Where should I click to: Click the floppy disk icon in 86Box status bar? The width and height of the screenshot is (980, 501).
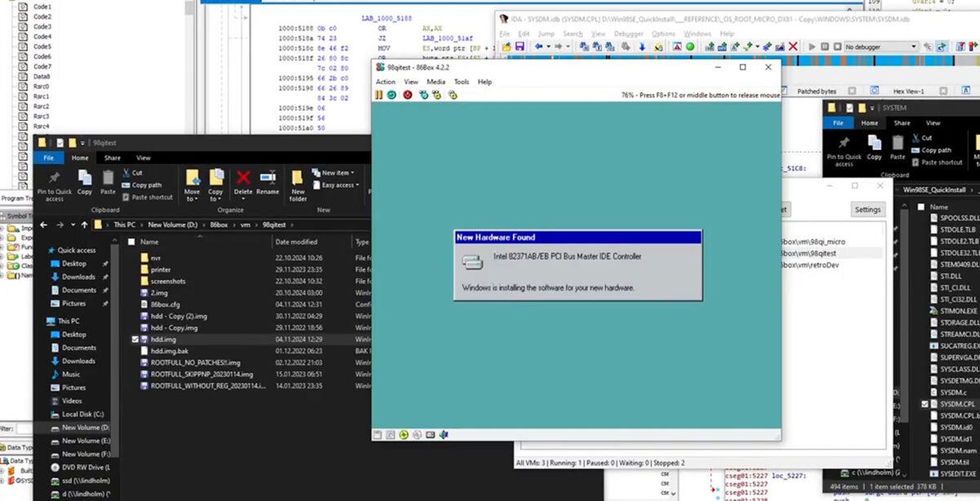point(378,435)
